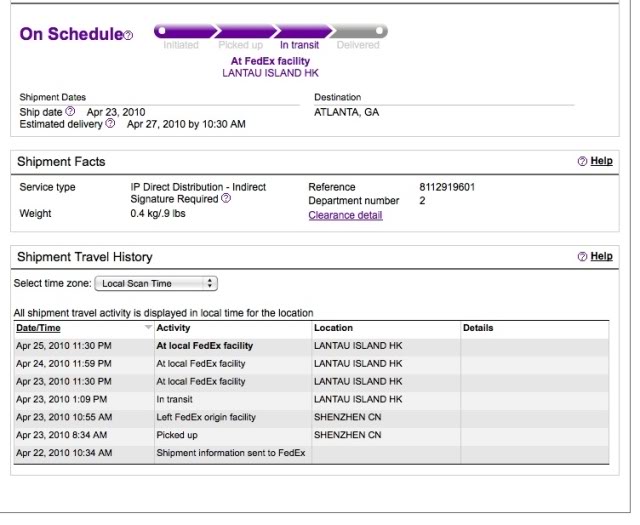Click the Initiated stage on progress bar
The height and width of the screenshot is (525, 640).
181,45
